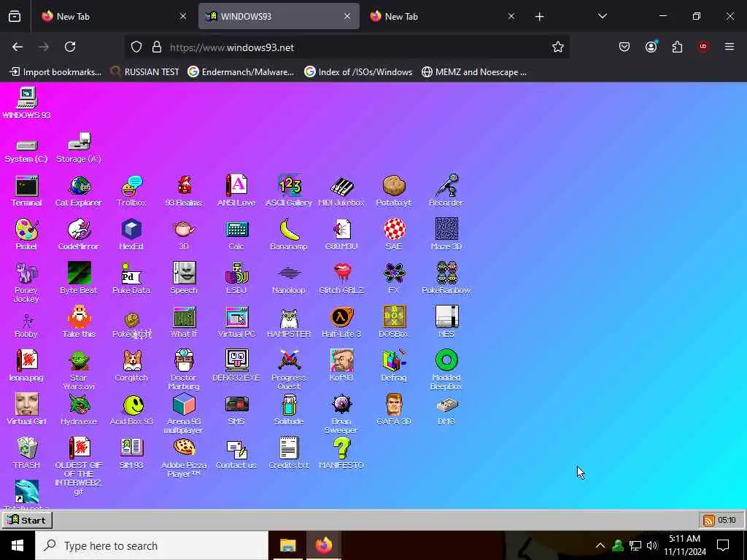Launch the HexEd cube icon

[131, 235]
